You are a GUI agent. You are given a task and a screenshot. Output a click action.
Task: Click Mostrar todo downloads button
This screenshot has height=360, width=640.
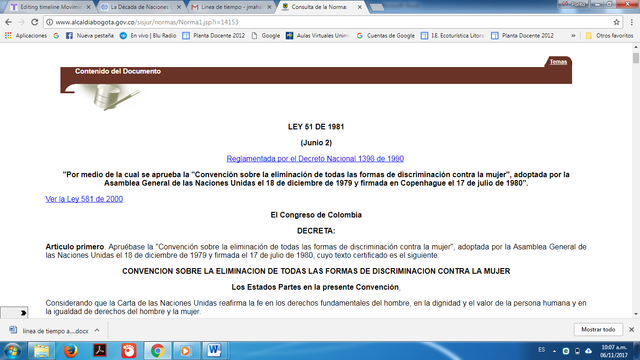click(598, 329)
